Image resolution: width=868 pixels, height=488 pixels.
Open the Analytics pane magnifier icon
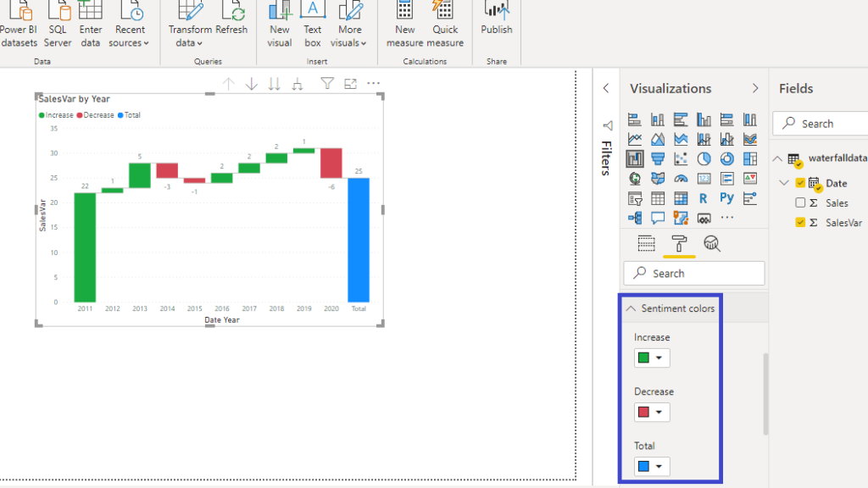(712, 244)
